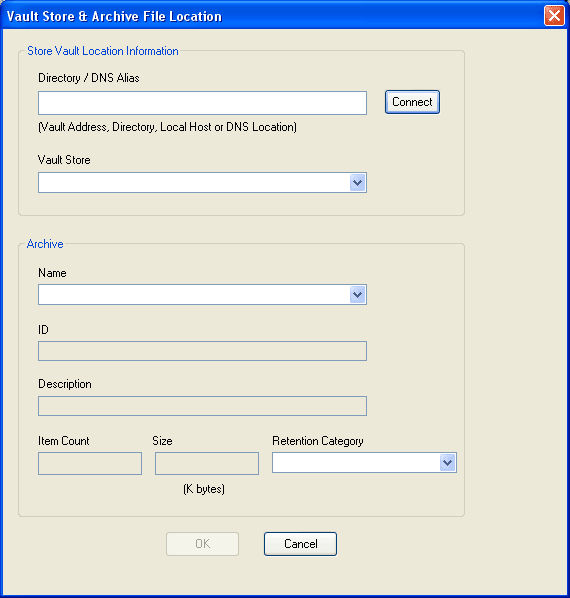Click the Directory / DNS Alias text field

pos(202,103)
